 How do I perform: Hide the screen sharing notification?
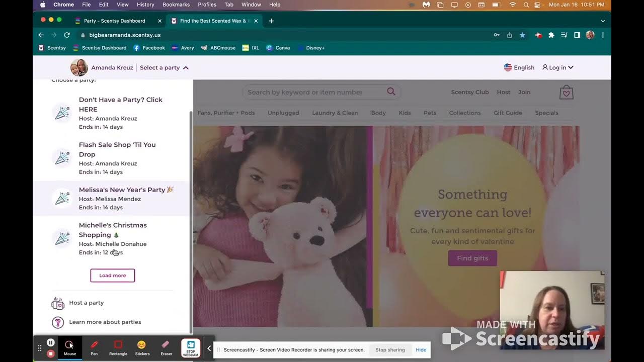(421, 350)
